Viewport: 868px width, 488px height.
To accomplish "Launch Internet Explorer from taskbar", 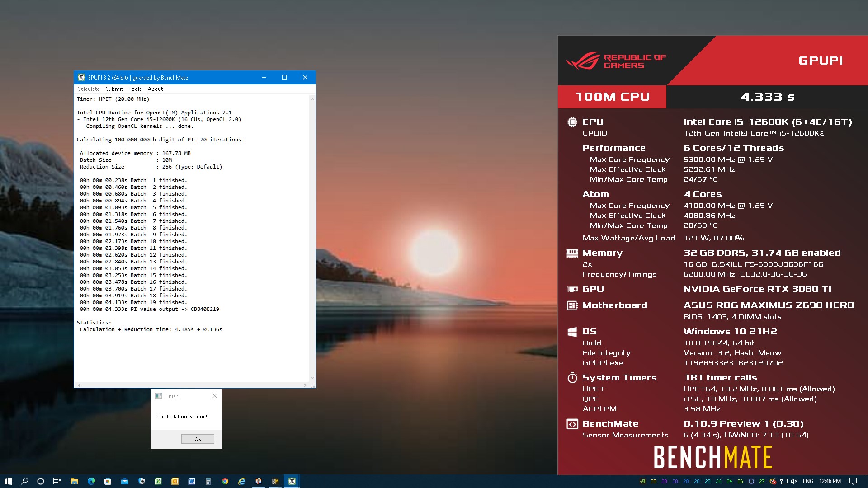I will pyautogui.click(x=242, y=481).
